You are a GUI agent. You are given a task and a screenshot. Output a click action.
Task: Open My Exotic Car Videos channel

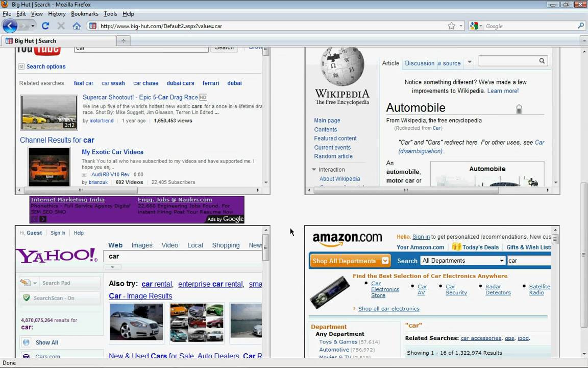(x=112, y=152)
